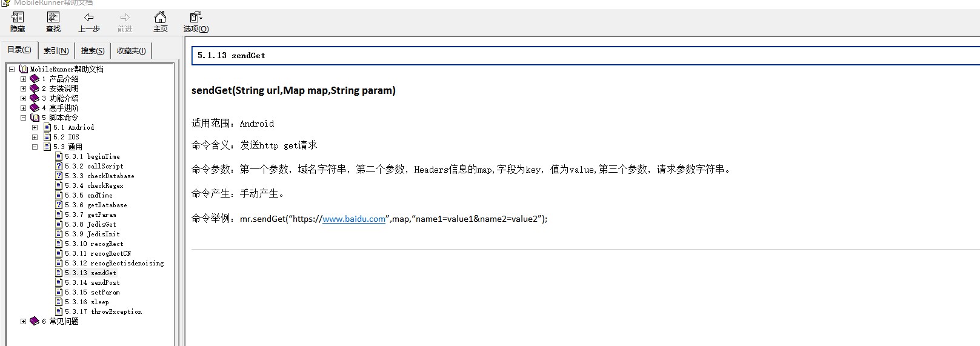The image size is (980, 346).
Task: Click the 命令产生：手动产生 line
Action: pyautogui.click(x=238, y=193)
